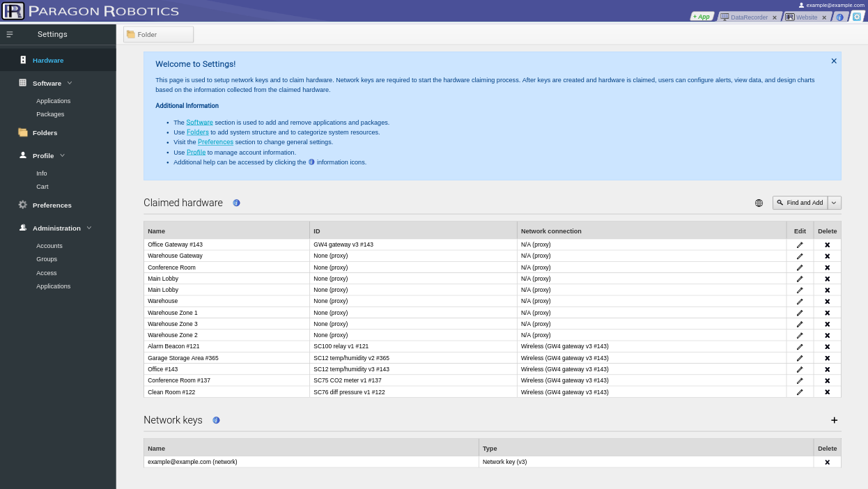868x489 pixels.
Task: Open the settings gear tab in top bar
Action: coord(857,17)
